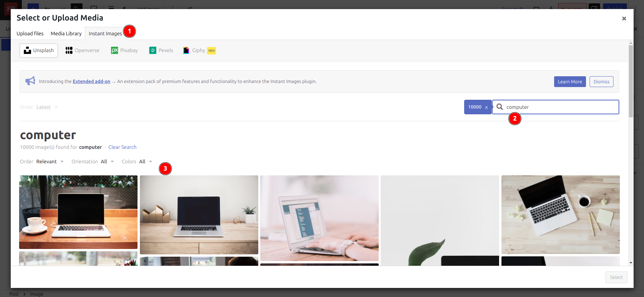Expand the Colors All filter dropdown

(137, 162)
